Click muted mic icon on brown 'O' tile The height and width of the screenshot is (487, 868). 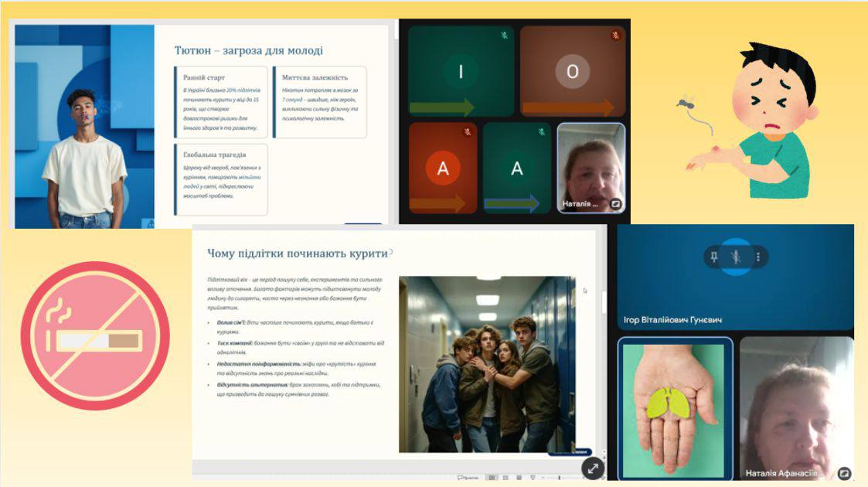(615, 36)
